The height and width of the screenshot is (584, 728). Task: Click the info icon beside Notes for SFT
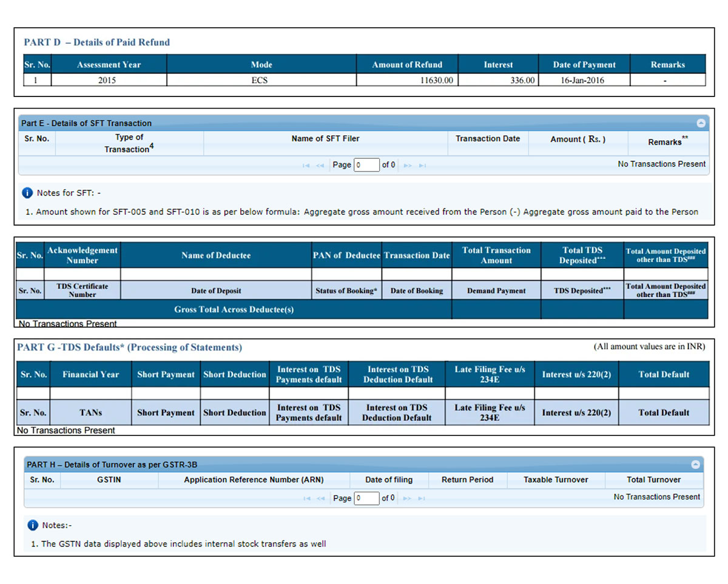[x=27, y=193]
